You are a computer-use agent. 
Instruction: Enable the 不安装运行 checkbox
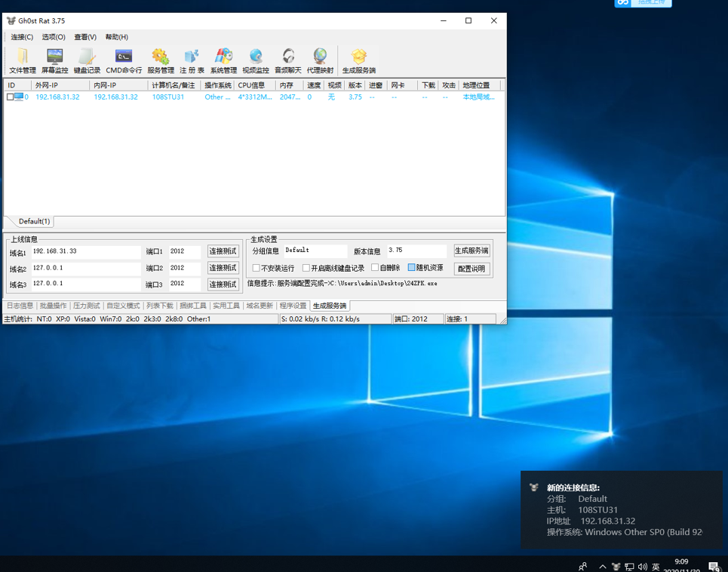(256, 268)
